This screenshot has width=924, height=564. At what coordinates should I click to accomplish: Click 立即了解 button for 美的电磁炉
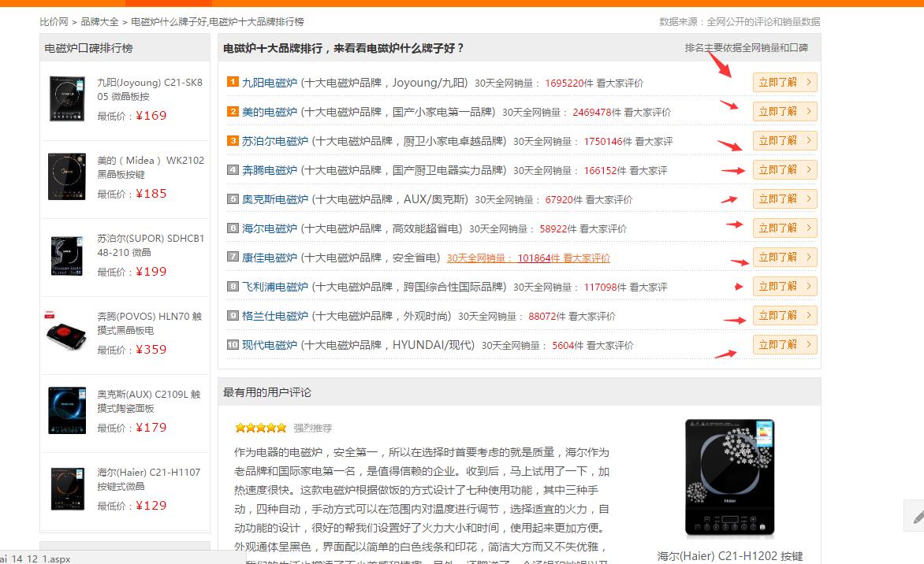[784, 111]
